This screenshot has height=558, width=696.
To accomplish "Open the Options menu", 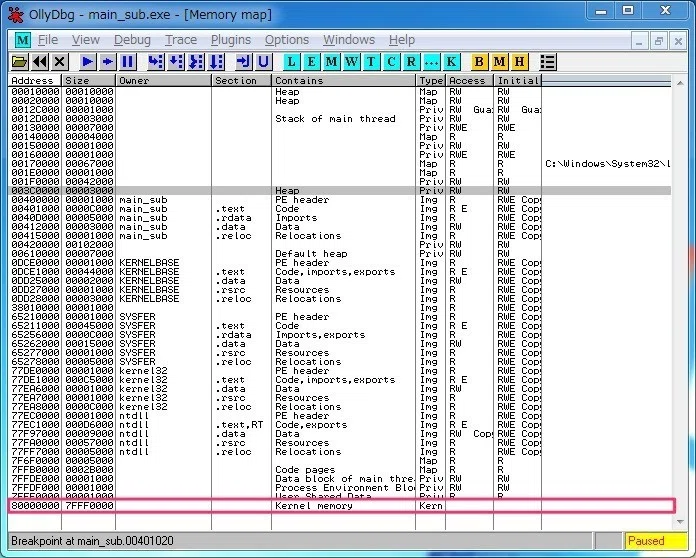I will [x=287, y=40].
